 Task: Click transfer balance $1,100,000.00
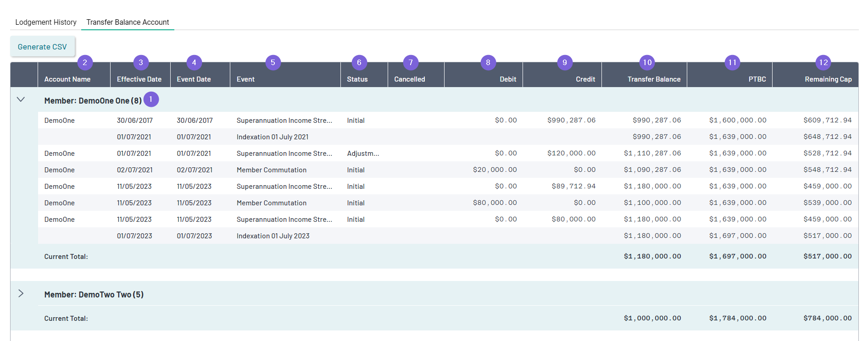pos(652,203)
